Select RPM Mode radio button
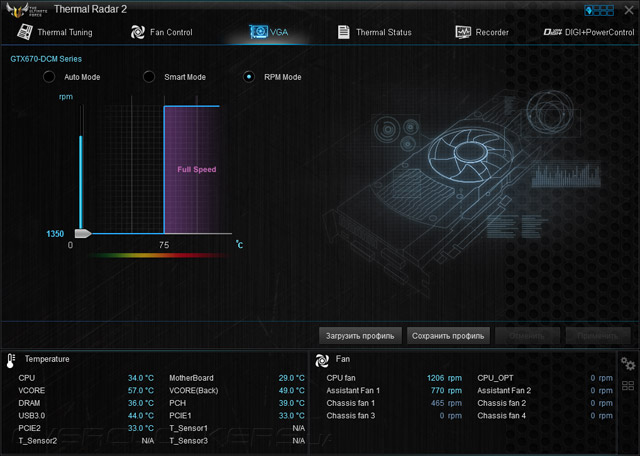Viewport: 640px width, 456px height. [x=249, y=77]
